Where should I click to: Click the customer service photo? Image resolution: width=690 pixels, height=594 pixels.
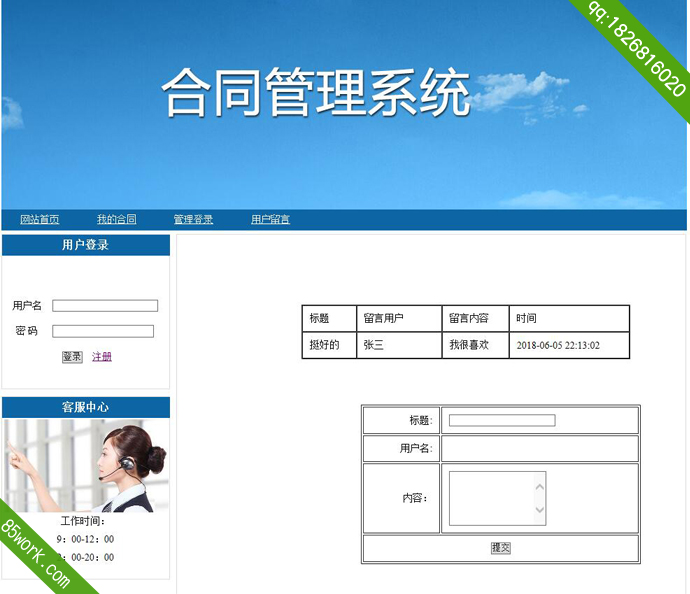pyautogui.click(x=86, y=466)
